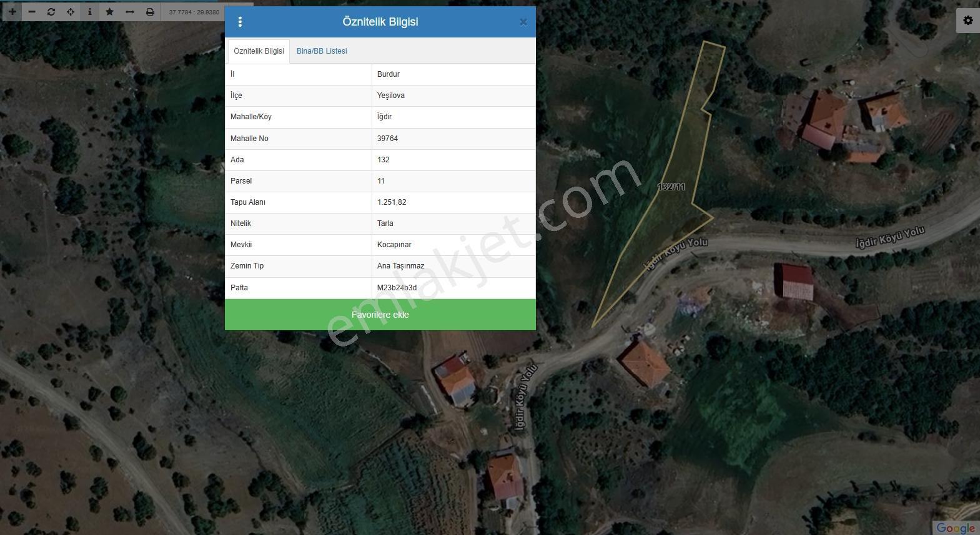980x535 pixels.
Task: Zoom in with the plus icon
Action: pos(12,12)
